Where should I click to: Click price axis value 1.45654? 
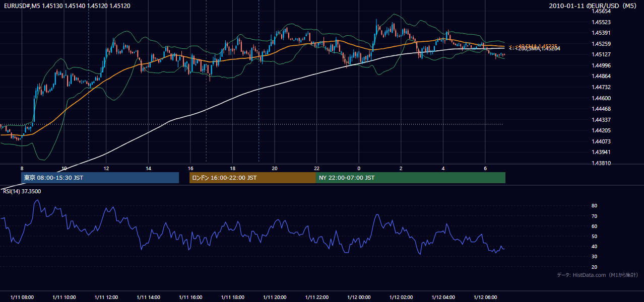click(x=601, y=11)
